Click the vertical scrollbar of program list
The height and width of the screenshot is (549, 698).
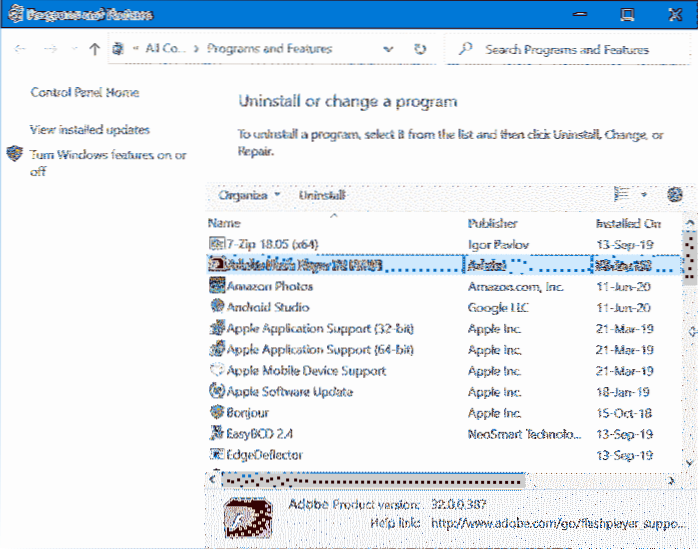click(x=689, y=340)
